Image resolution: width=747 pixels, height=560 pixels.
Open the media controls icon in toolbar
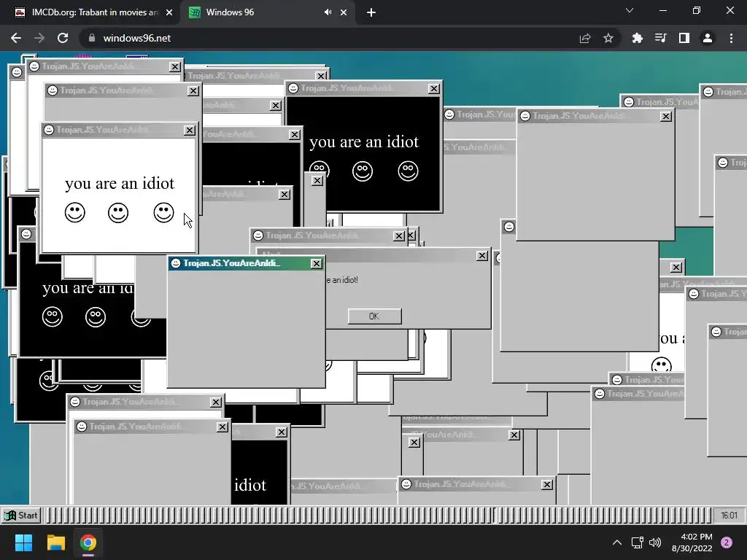pyautogui.click(x=661, y=38)
